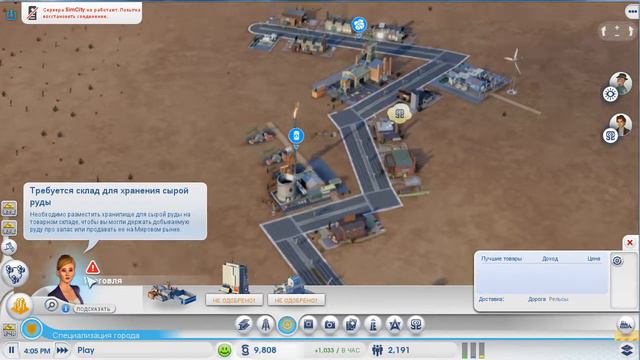Open the tower landmark specialization icon

[x=373, y=325]
